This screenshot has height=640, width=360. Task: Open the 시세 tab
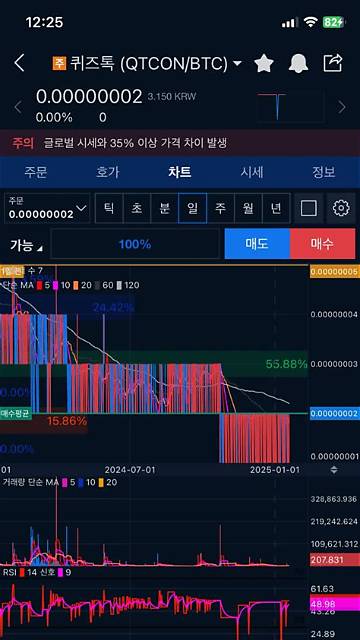pyautogui.click(x=252, y=172)
